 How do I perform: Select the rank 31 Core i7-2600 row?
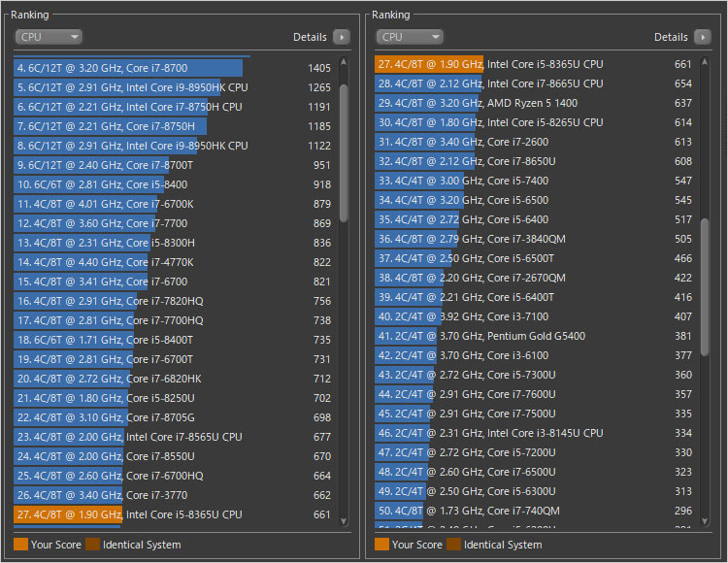pyautogui.click(x=534, y=142)
